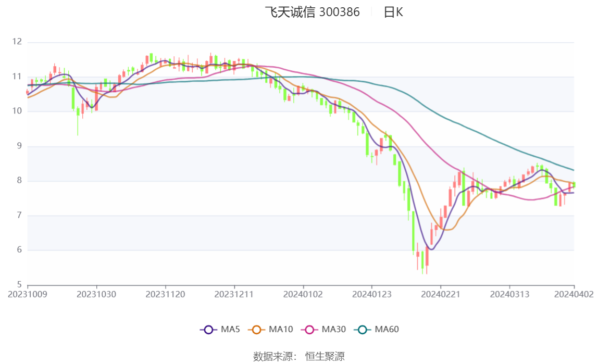Toggle the MA10 legend series
598x364 pixels.
coord(270,329)
